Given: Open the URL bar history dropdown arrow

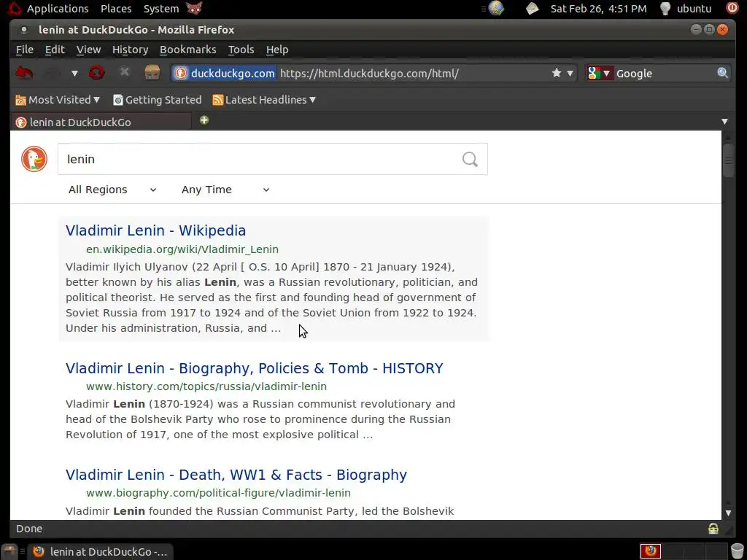Looking at the screenshot, I should tap(570, 74).
